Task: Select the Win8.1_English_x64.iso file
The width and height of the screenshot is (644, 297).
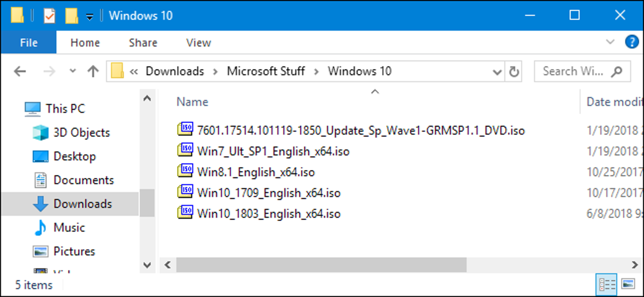Action: point(256,172)
